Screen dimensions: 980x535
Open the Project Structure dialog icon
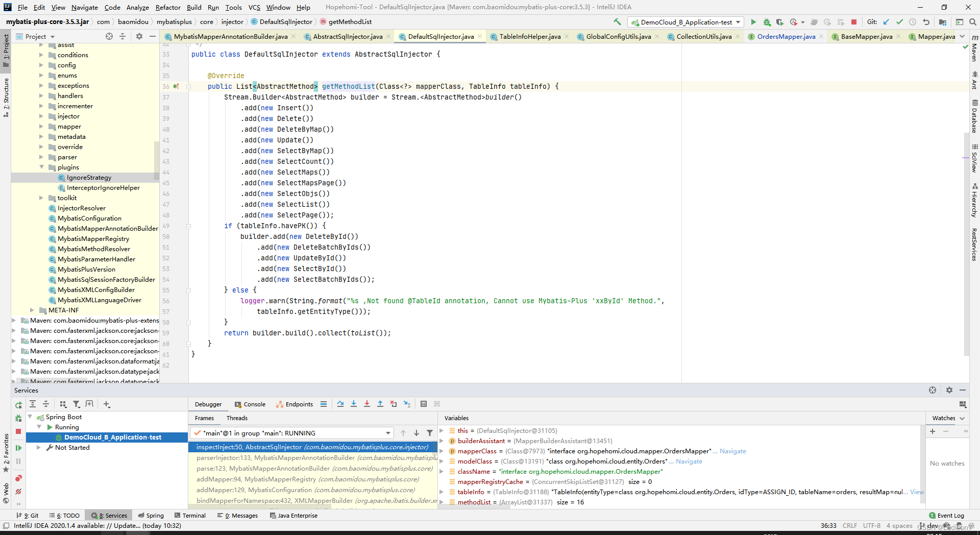[942, 22]
